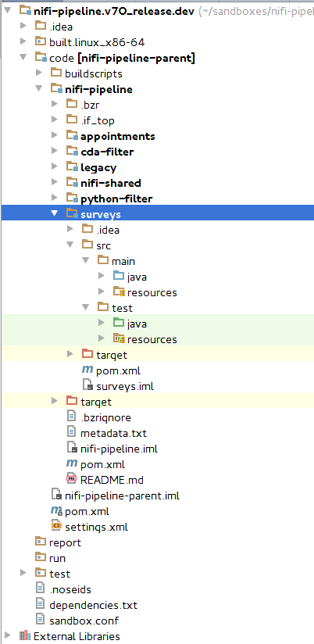Click the External Libraries icon

[25, 635]
